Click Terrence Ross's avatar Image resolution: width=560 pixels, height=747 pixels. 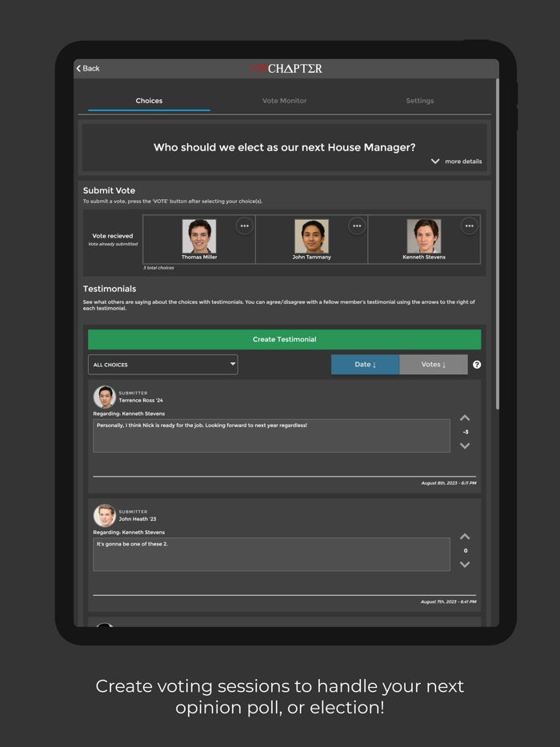(x=104, y=397)
